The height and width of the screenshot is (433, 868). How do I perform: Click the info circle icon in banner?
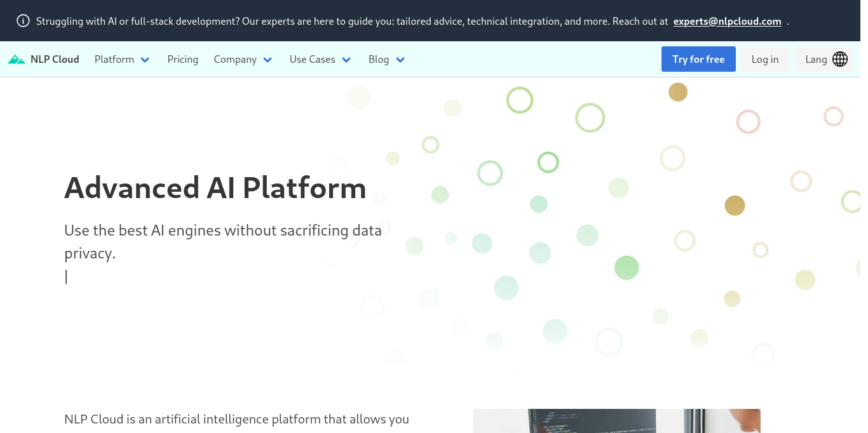[x=23, y=21]
